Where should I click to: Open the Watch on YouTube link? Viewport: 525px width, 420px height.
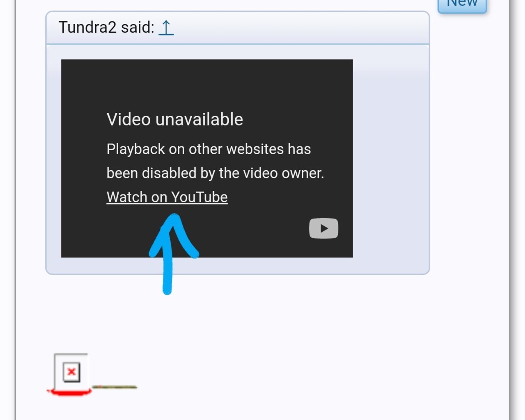point(167,197)
